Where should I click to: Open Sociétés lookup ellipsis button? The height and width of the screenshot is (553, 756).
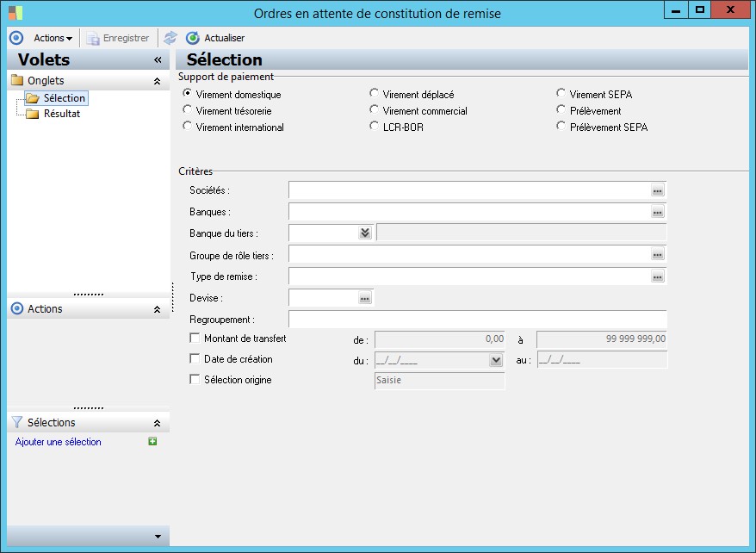[658, 190]
